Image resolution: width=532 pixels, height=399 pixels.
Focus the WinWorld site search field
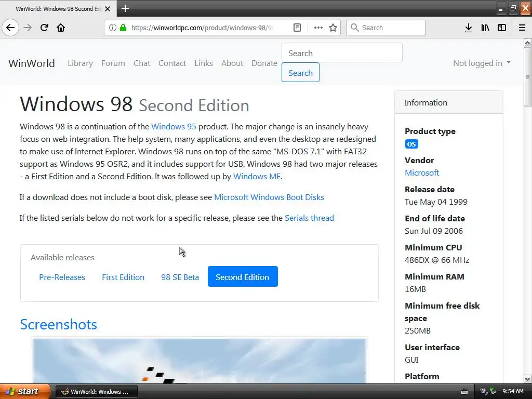click(x=342, y=52)
